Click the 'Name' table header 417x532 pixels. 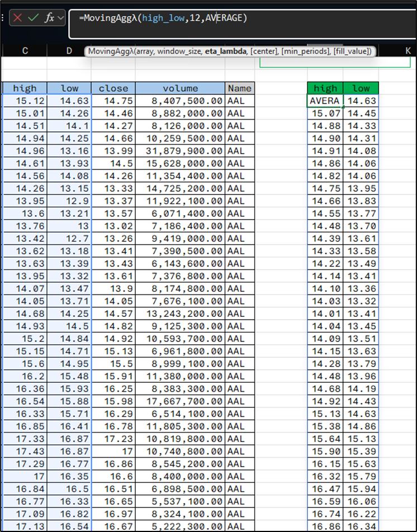coord(240,88)
